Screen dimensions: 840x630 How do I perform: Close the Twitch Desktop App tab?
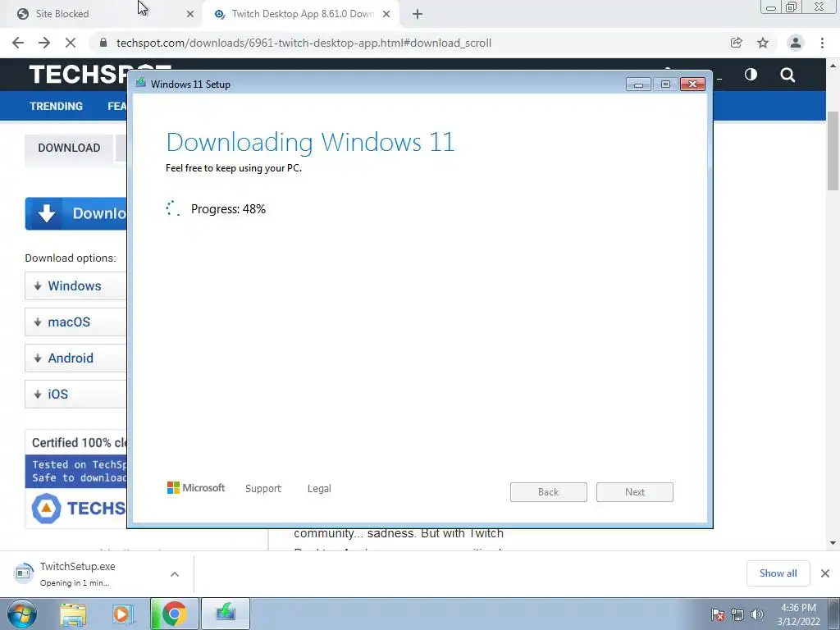point(386,14)
